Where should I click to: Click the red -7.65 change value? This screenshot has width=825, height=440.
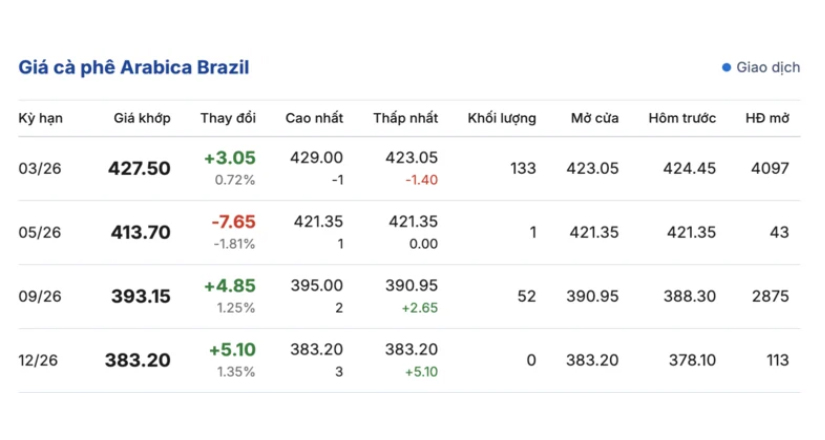(x=233, y=221)
